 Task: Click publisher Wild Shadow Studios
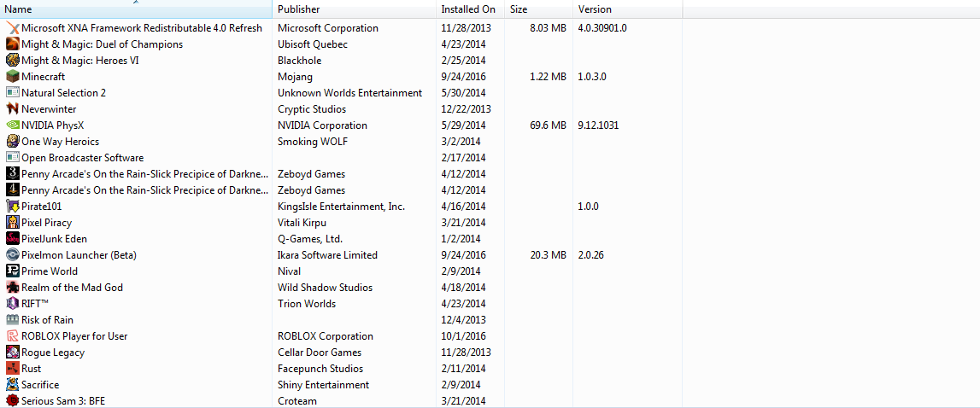pyautogui.click(x=325, y=288)
